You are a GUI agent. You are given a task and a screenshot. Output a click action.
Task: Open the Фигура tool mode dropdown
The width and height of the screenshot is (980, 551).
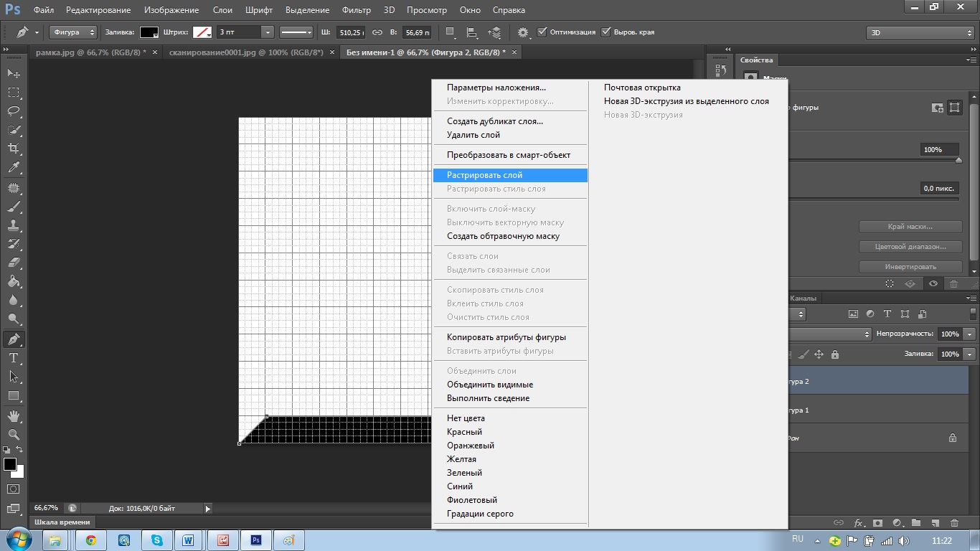coord(73,32)
